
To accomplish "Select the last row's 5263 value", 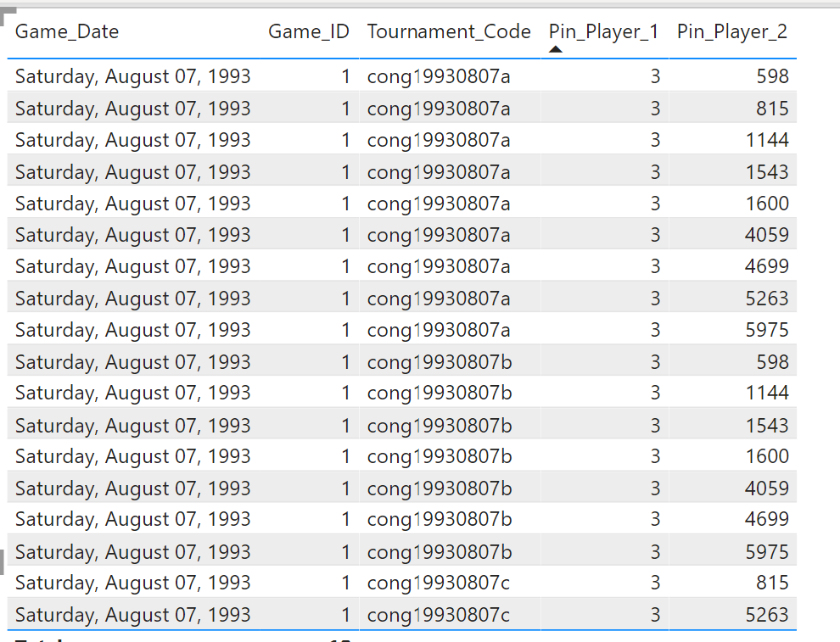I will point(767,615).
